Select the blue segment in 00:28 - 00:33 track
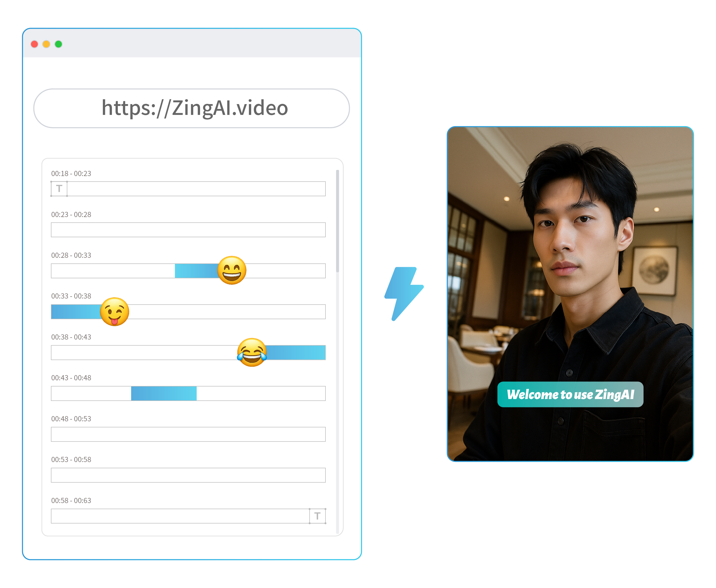Screen dimensions: 716x588 click(x=195, y=271)
